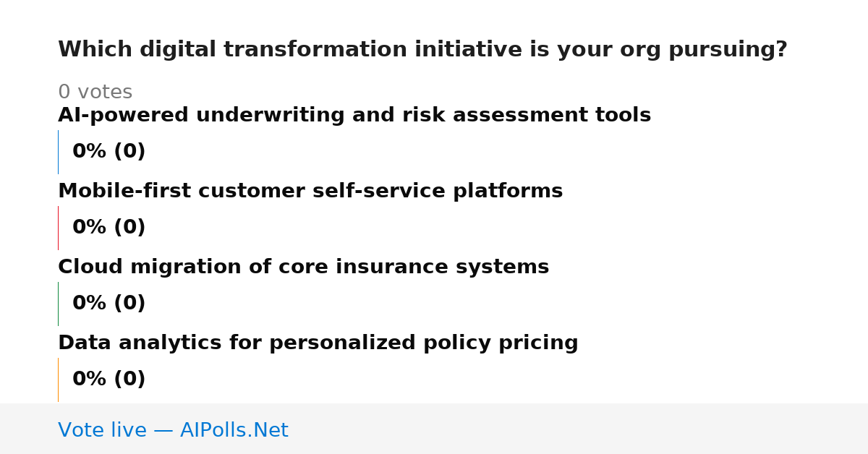The image size is (868, 454).
Task: Choose Mobile-first customer self-service platforms option
Action: click(x=310, y=192)
